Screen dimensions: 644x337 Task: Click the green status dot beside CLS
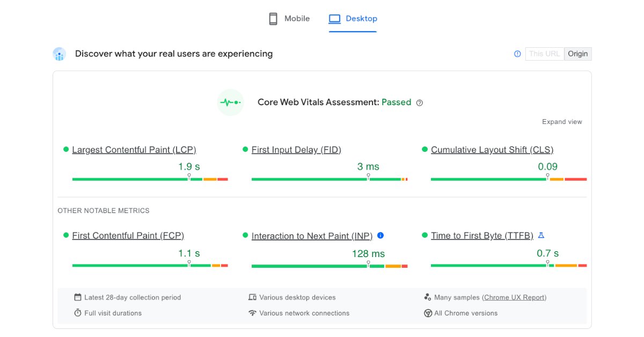pyautogui.click(x=425, y=150)
